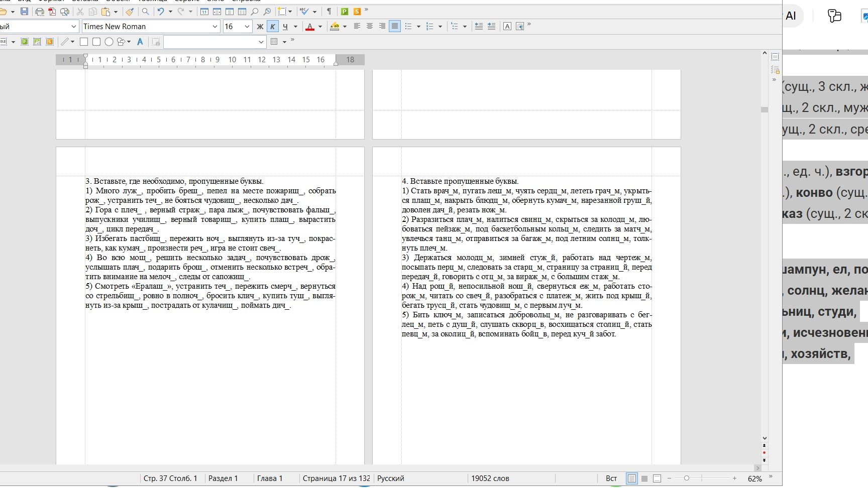Viewport: 868px width, 488px height.
Task: Open the font size dropdown showing 16
Action: click(247, 27)
